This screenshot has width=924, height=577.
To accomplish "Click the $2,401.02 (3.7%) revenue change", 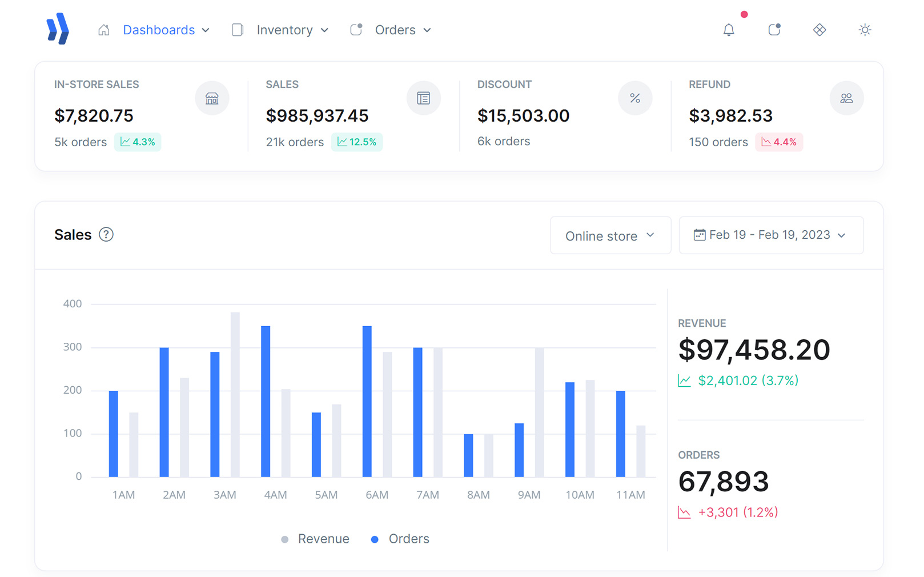I will pos(748,380).
